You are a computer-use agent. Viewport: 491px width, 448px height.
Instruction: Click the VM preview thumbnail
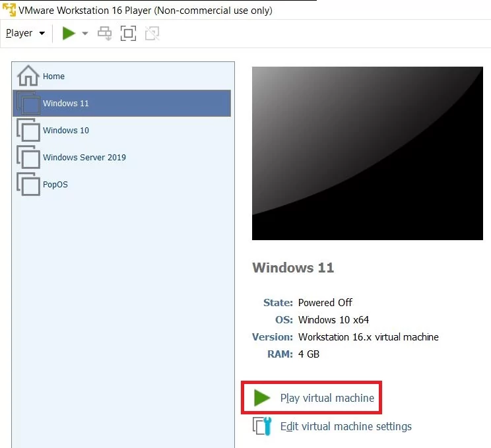click(x=368, y=154)
